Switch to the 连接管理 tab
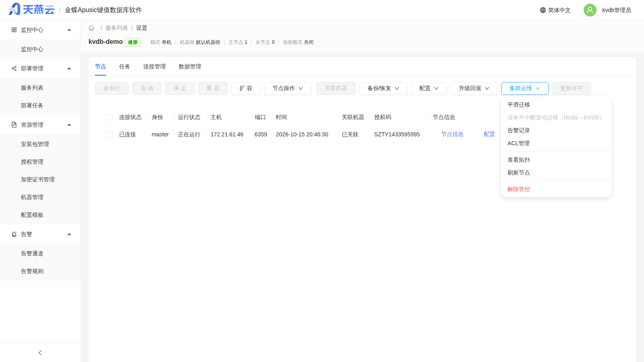Viewport: 644px width, 362px height. [155, 66]
